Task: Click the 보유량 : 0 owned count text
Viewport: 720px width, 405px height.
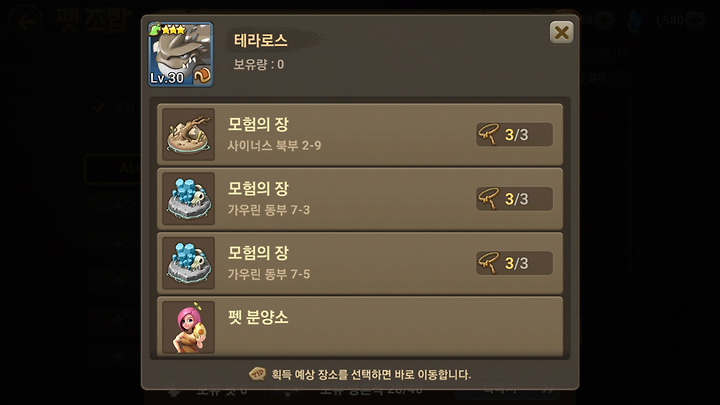Action: (259, 64)
